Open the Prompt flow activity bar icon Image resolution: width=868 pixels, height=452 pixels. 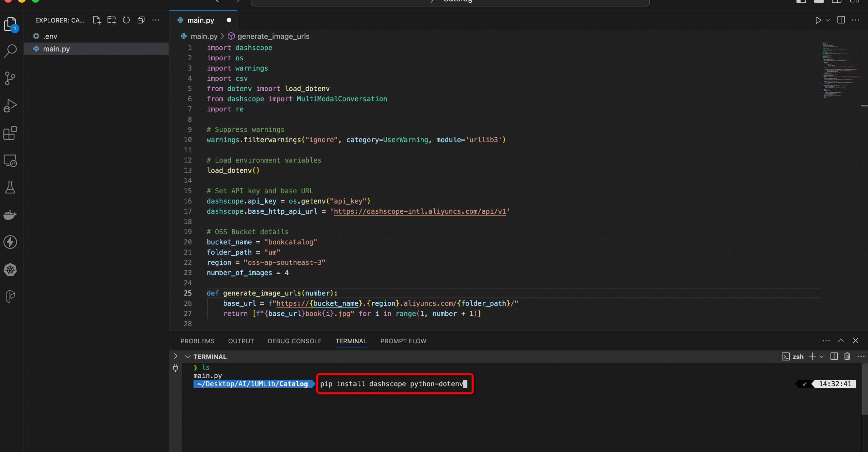click(x=11, y=296)
